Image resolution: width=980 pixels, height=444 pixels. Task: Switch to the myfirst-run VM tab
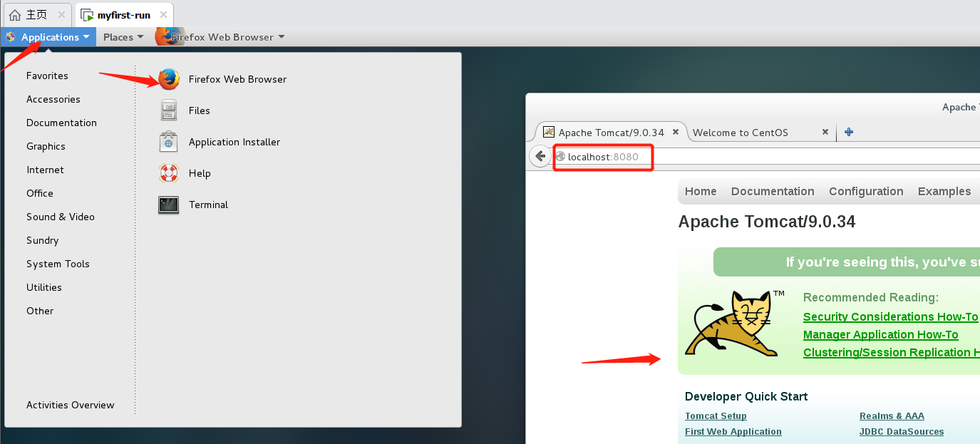coord(123,15)
